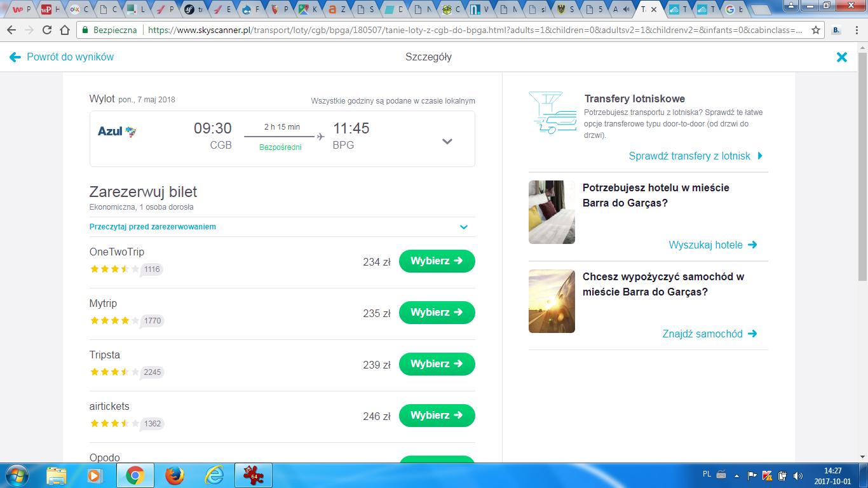Click the 'Bezpośredni' direct flight label
Viewport: 868px width, 488px height.
tap(280, 147)
